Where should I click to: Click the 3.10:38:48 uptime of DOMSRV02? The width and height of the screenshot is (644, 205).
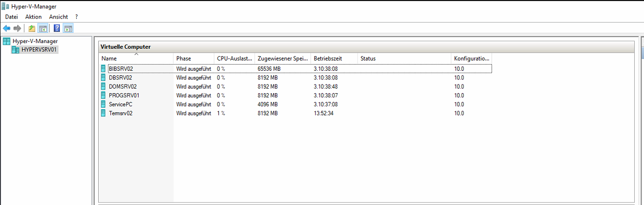(325, 86)
